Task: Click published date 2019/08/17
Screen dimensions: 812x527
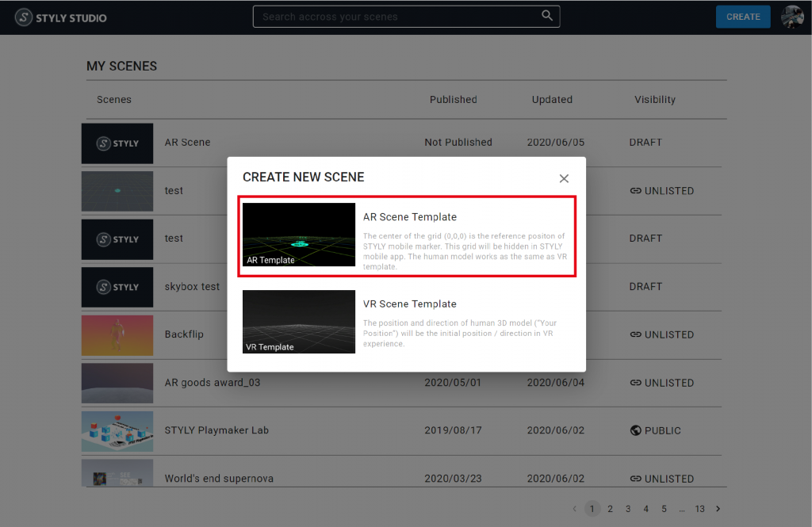Action: pos(453,430)
